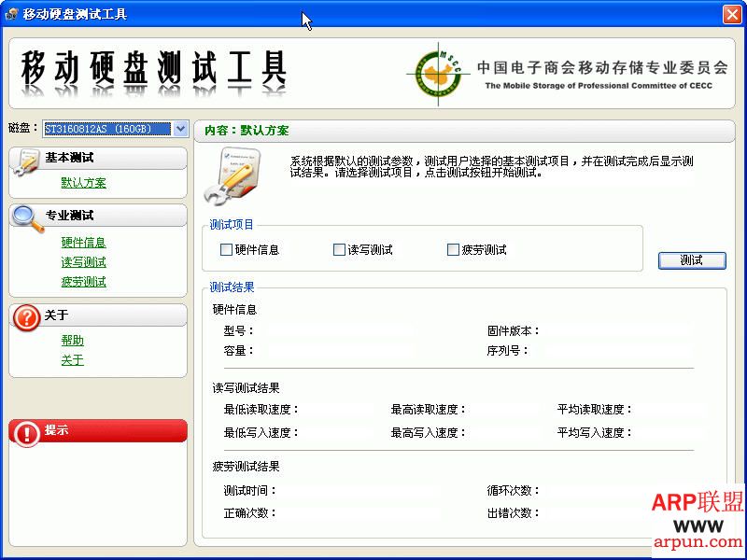The height and width of the screenshot is (560, 747).
Task: Click the dropdown arrow beside ST3160812AS
Action: click(179, 128)
